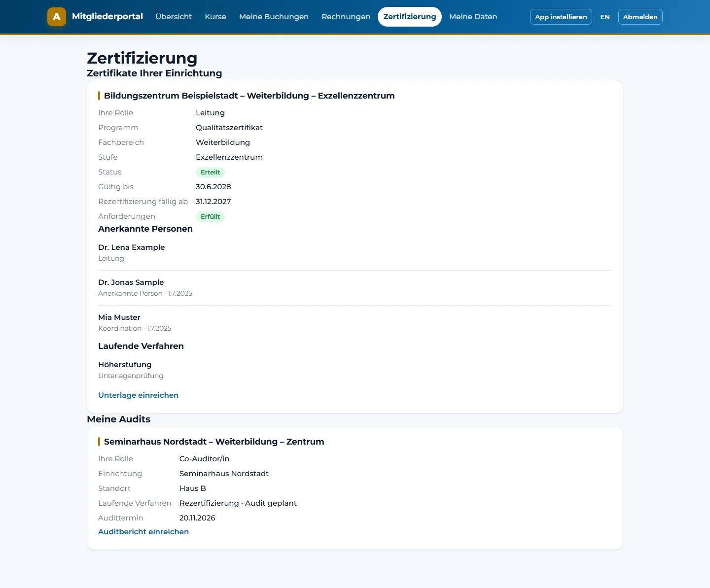Image resolution: width=710 pixels, height=588 pixels.
Task: Click the orange 'A' portal logo
Action: [x=57, y=17]
